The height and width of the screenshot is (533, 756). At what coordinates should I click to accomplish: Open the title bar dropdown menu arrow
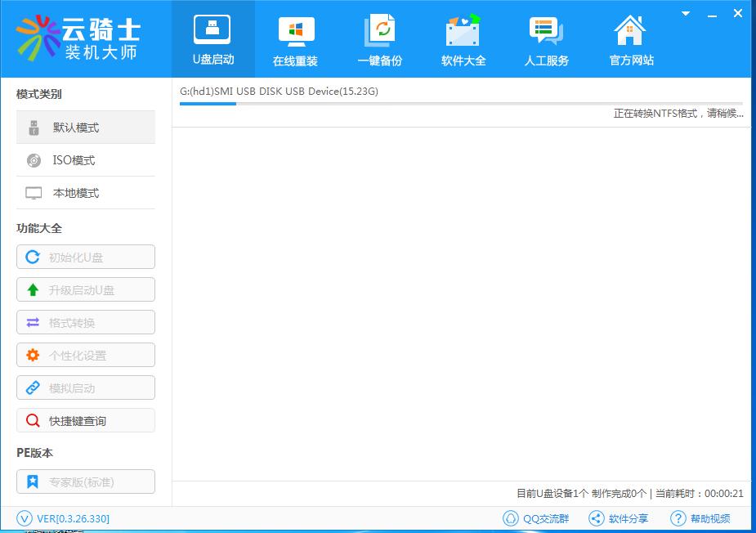point(686,14)
